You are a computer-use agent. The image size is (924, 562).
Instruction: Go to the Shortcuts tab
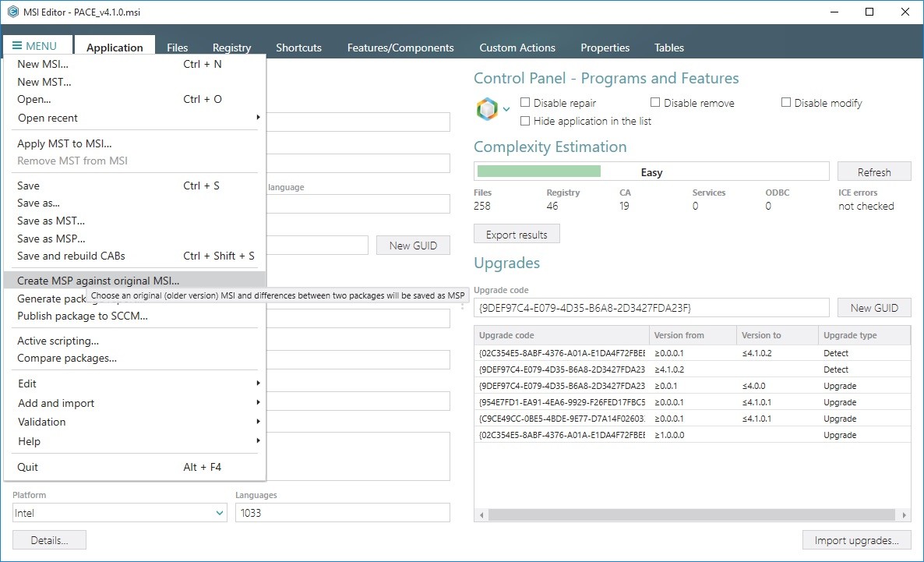click(x=298, y=48)
